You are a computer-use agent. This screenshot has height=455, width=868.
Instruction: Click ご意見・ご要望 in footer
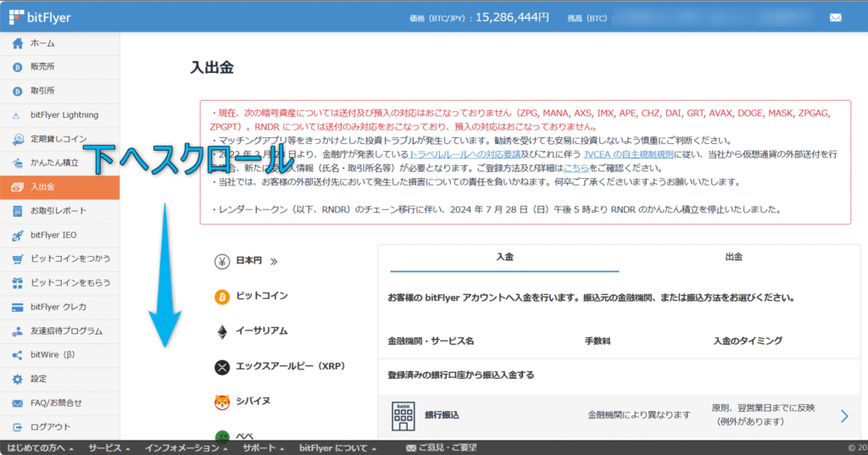[x=441, y=448]
